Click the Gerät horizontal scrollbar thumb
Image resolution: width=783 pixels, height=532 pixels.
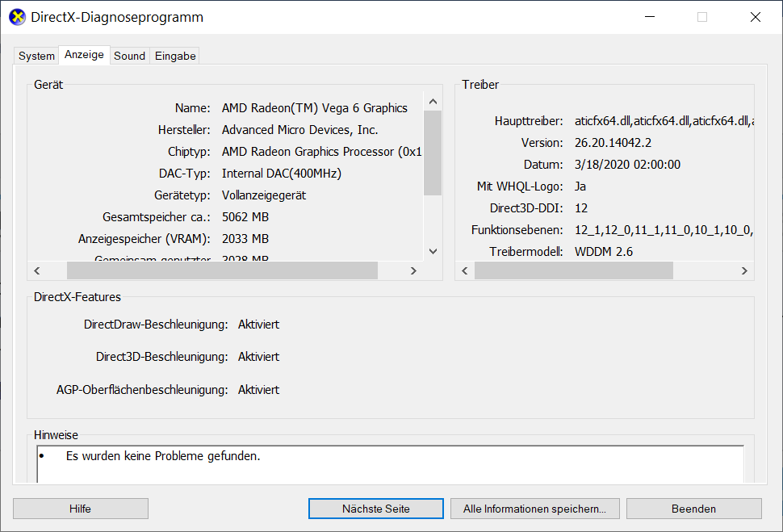[x=222, y=270]
